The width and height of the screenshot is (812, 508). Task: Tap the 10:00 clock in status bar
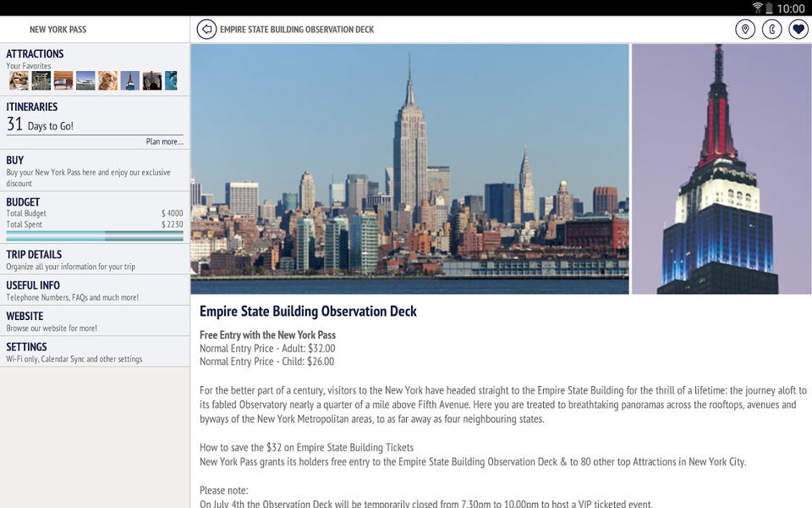coord(791,8)
